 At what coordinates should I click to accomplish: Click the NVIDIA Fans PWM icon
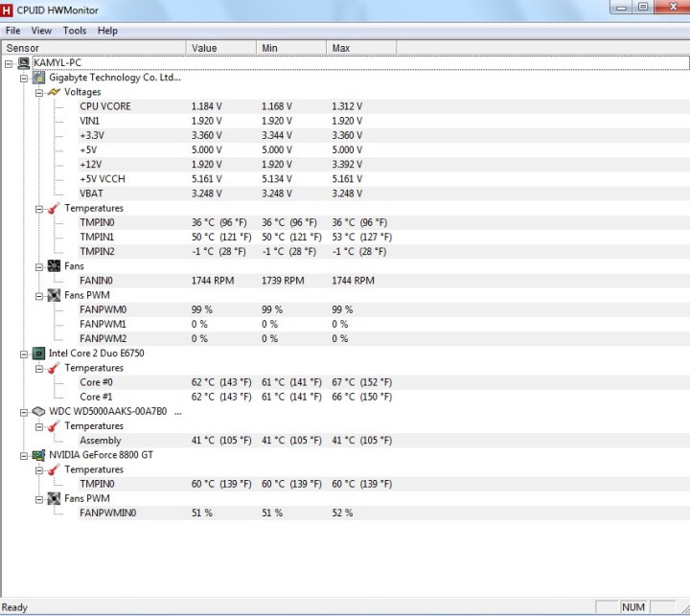tap(54, 498)
